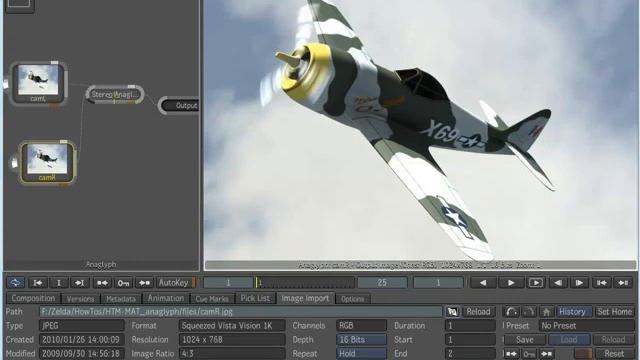Click Reload next to the Path field
Viewport: 640px width, 360px height.
(x=478, y=312)
